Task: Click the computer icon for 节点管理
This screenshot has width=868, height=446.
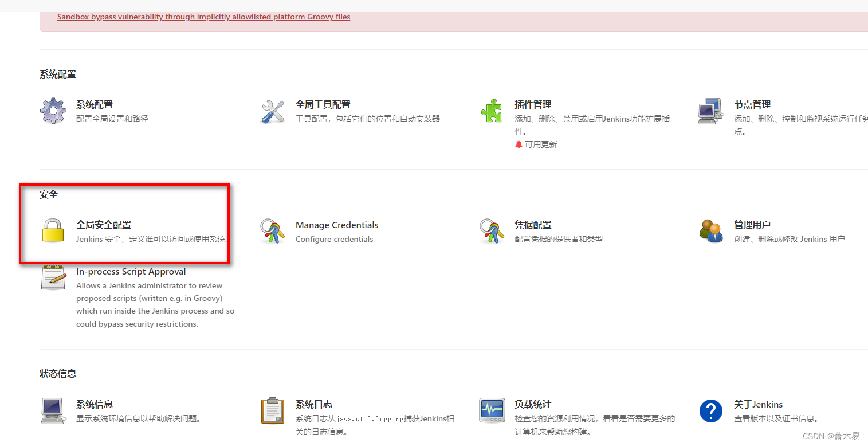Action: click(x=711, y=111)
